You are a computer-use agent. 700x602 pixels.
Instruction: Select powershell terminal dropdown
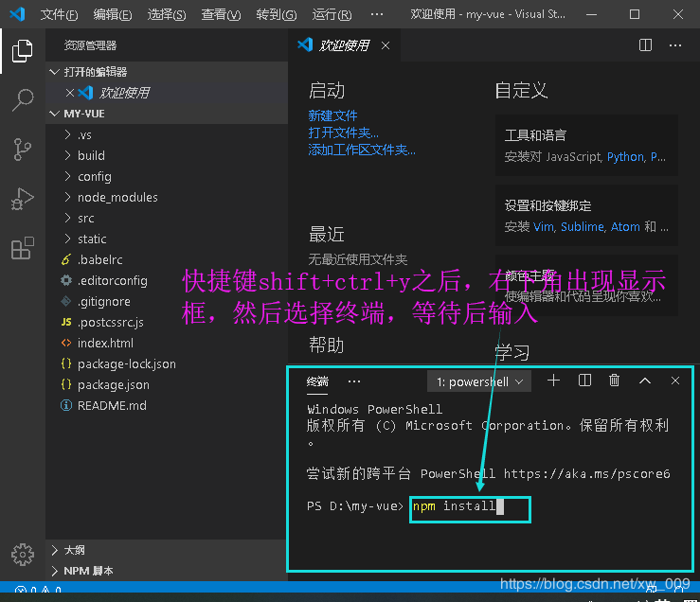[479, 382]
